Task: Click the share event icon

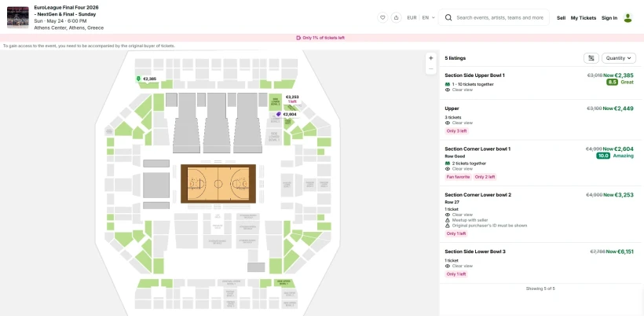Action: (396, 17)
